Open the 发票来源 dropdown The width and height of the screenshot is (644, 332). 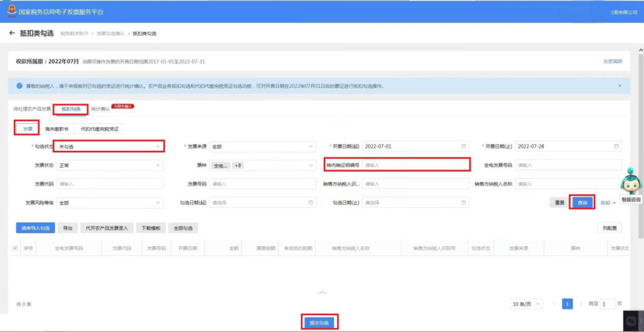tap(263, 146)
